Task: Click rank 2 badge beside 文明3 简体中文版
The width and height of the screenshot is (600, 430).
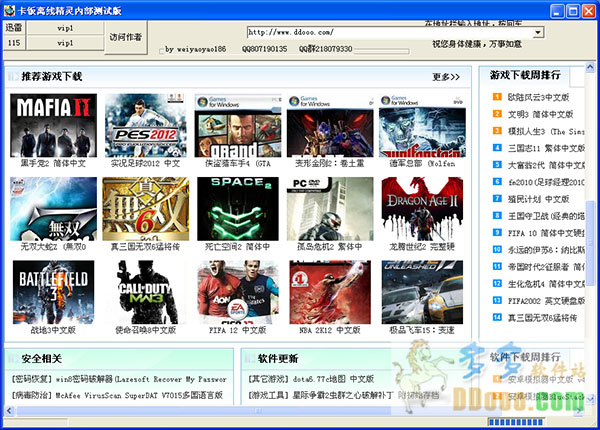Action: point(497,114)
